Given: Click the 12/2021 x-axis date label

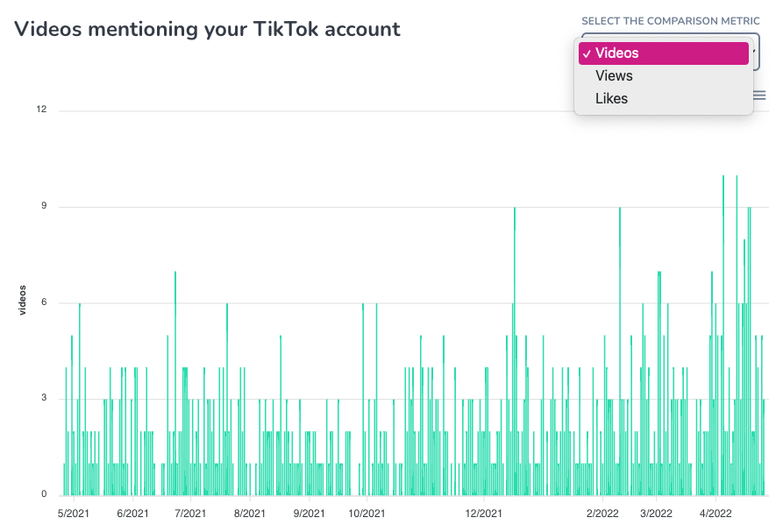Looking at the screenshot, I should tap(483, 514).
